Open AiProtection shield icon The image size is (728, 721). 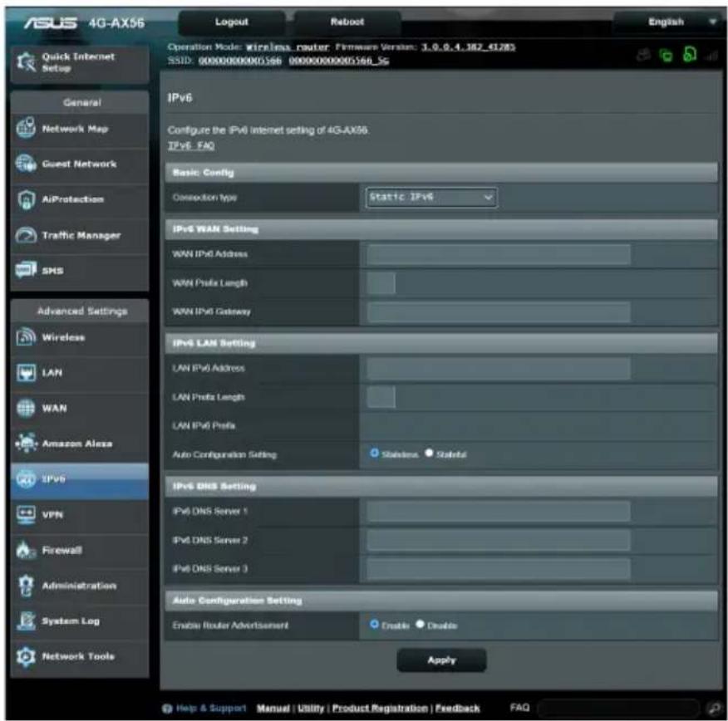click(26, 199)
